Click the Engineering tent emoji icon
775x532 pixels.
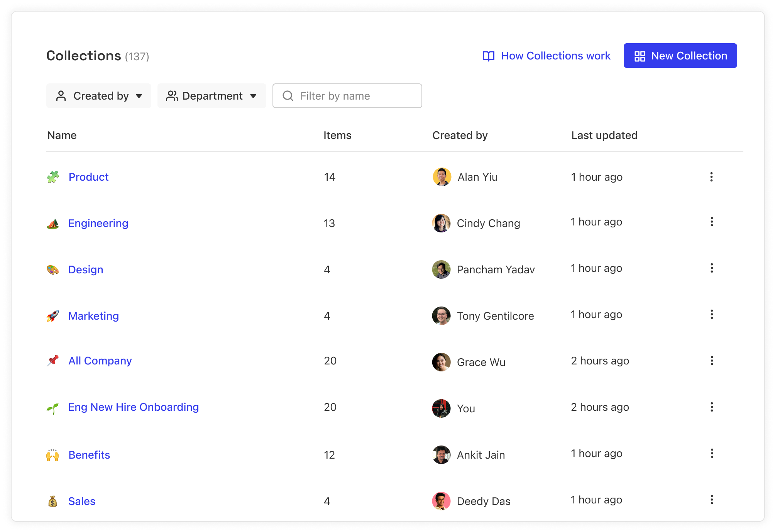53,223
